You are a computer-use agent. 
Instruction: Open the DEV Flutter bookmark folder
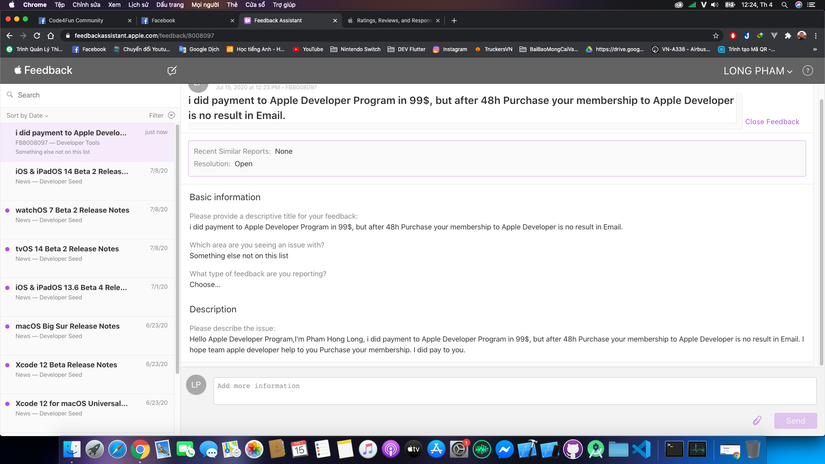point(406,49)
